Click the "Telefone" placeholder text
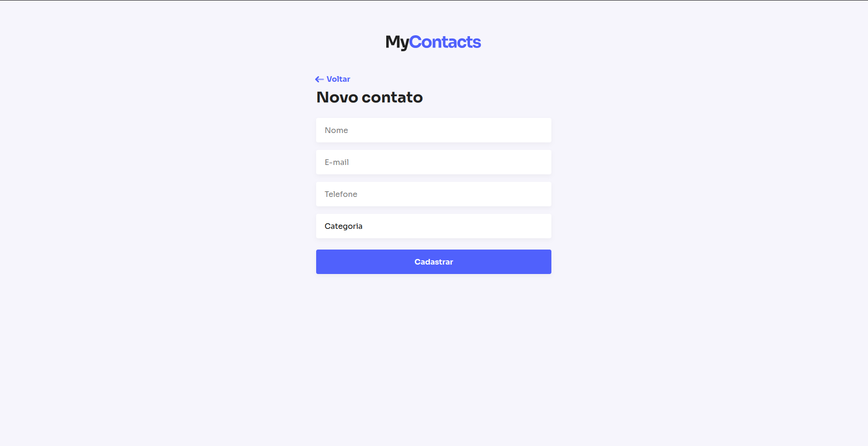Viewport: 868px width, 446px height. pos(341,194)
